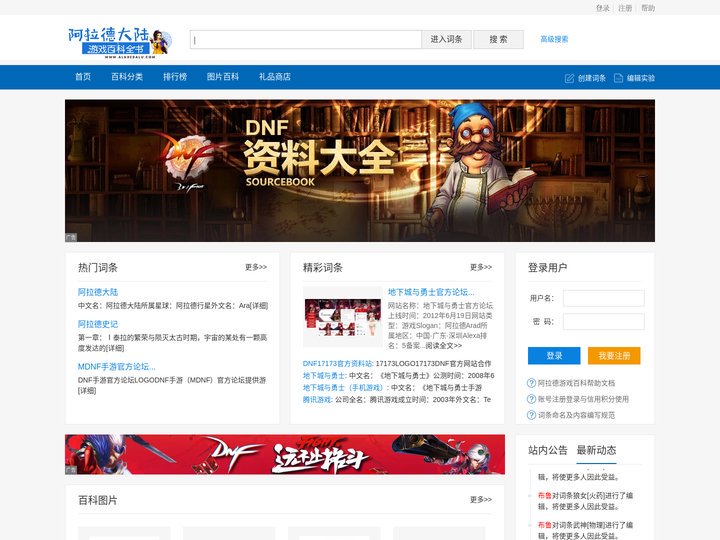Screen dimensions: 720x540
Task: Click 布鲁 in the 狼女[火药] update
Action: click(x=545, y=495)
